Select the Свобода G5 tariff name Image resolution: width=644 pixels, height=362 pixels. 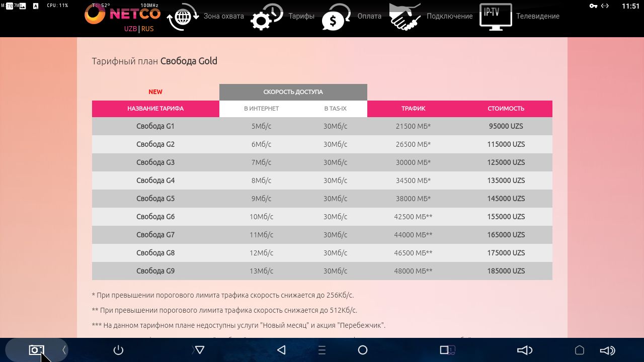point(155,199)
